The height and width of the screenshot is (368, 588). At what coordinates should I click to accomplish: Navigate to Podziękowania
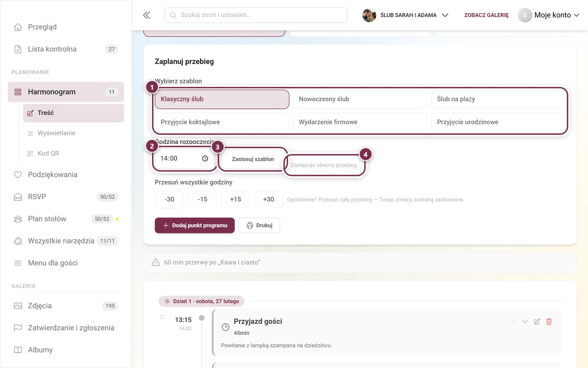click(66, 175)
